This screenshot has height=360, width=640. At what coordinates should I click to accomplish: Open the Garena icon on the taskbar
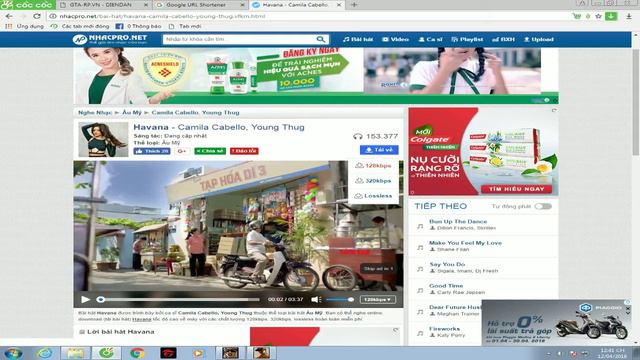tap(168, 353)
